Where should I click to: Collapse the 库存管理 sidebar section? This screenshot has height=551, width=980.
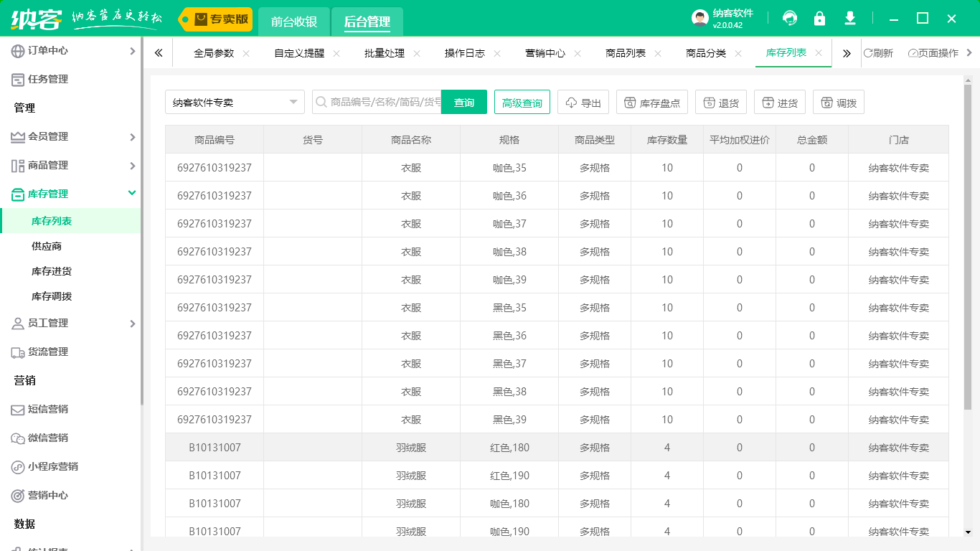132,193
